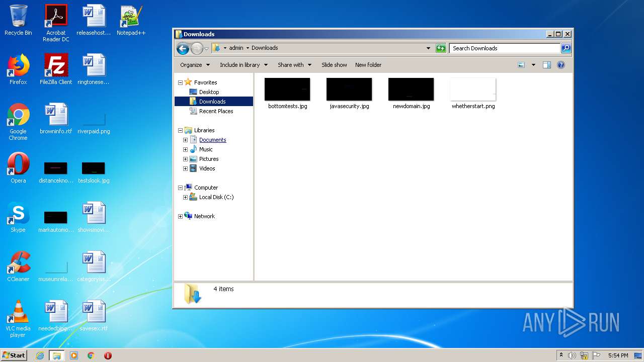Click the Windows Explorer taskbar button
644x362 pixels.
(57, 355)
